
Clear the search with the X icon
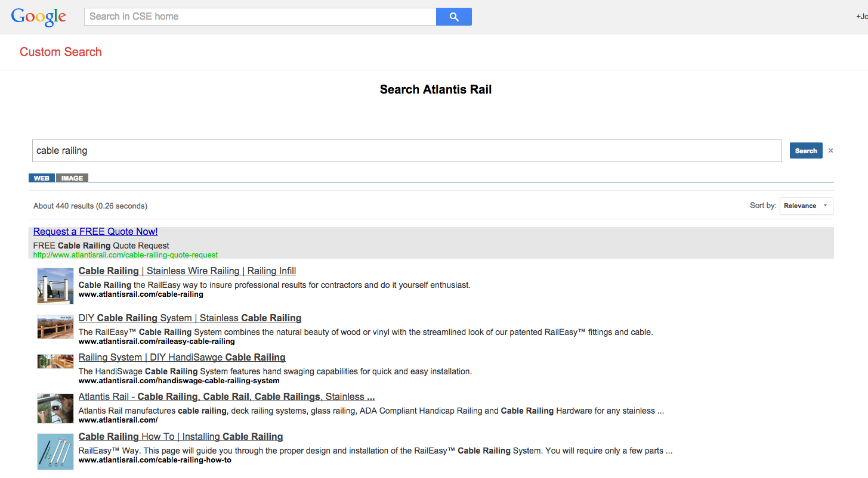coord(830,151)
